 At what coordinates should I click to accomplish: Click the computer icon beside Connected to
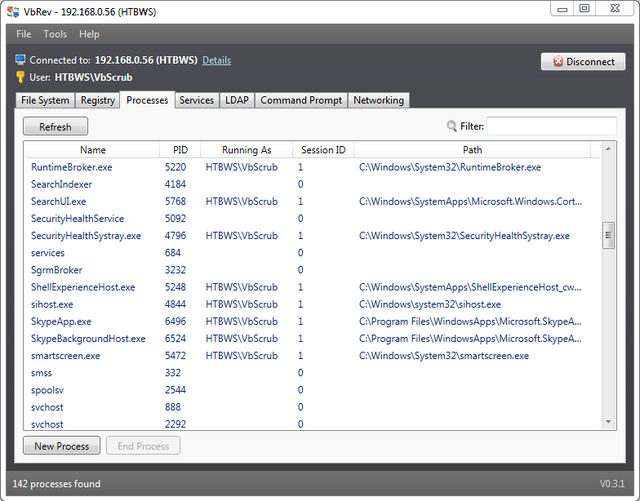(x=20, y=60)
